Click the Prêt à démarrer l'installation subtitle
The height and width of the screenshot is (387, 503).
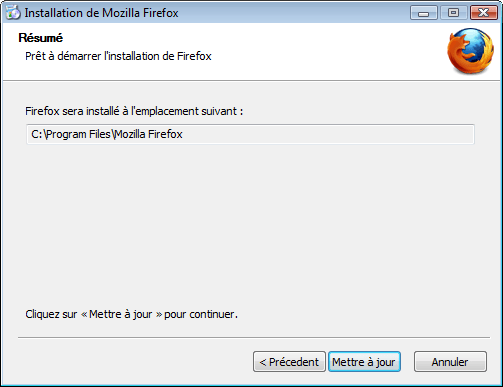tap(118, 56)
